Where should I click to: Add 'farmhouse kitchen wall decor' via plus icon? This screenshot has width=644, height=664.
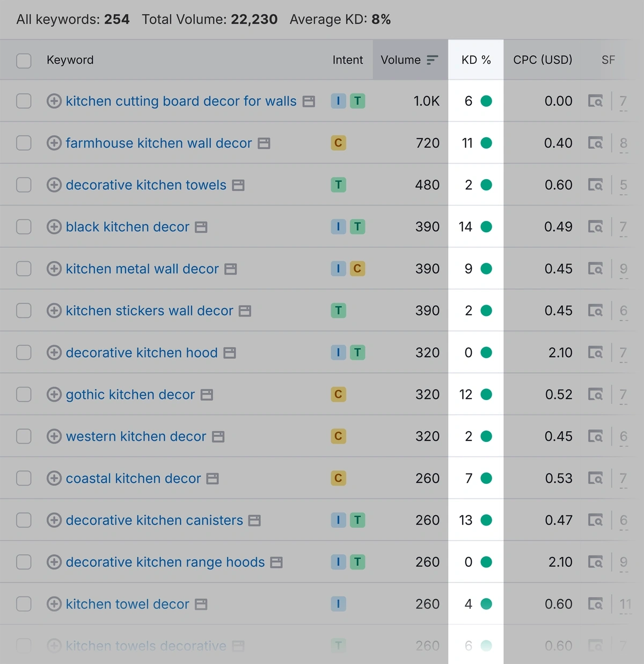pos(54,143)
